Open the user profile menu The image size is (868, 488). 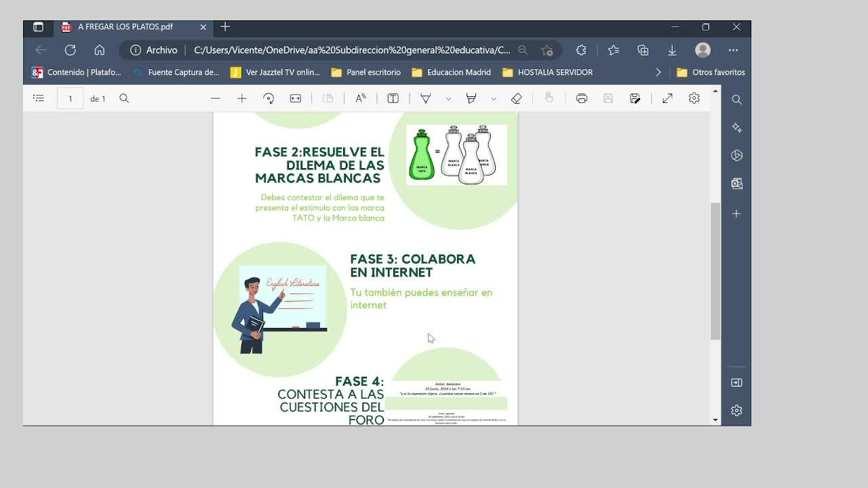click(703, 50)
